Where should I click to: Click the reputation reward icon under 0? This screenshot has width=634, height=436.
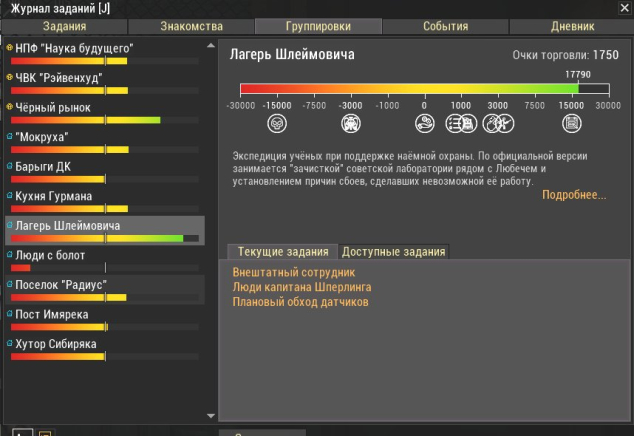[x=425, y=123]
